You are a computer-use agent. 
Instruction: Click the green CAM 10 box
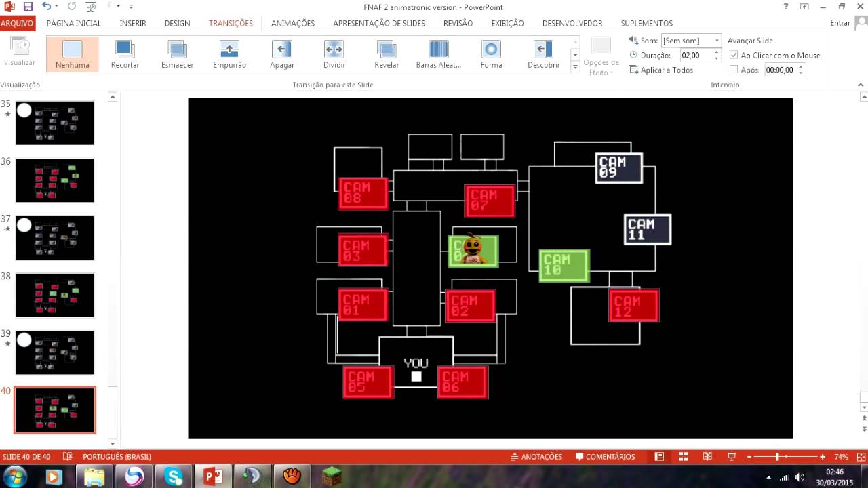tap(564, 265)
